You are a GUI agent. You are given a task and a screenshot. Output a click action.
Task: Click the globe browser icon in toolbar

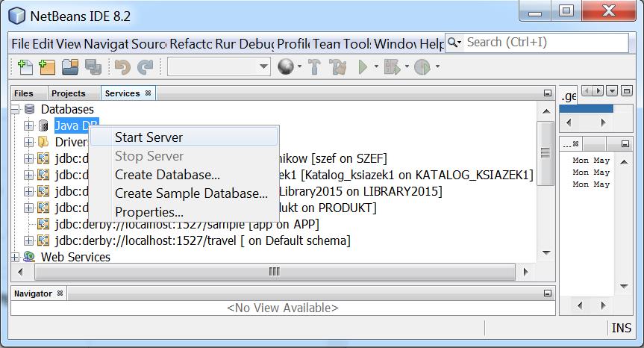(286, 66)
